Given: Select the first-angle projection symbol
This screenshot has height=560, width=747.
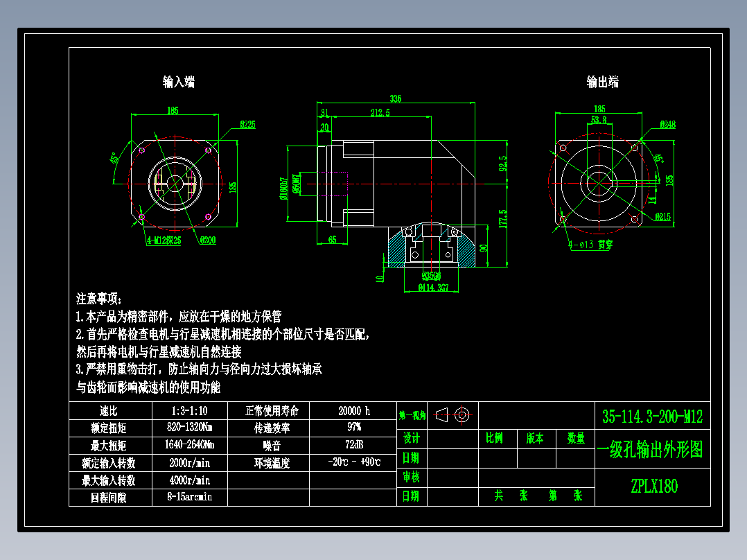Looking at the screenshot, I should point(454,414).
